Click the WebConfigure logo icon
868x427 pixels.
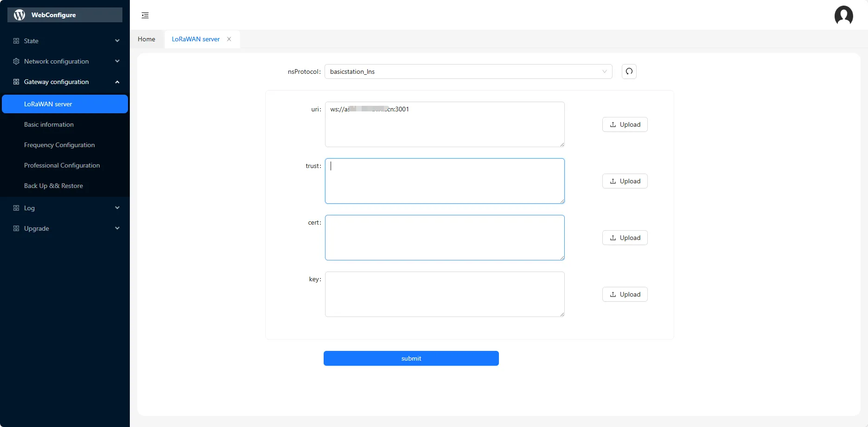(x=19, y=15)
